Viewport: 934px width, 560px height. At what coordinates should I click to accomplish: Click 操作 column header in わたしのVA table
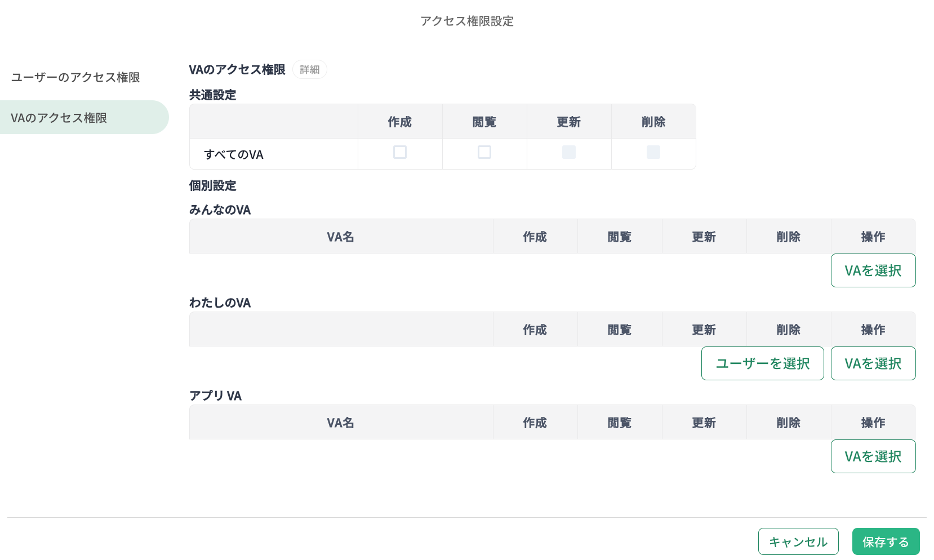[873, 330]
